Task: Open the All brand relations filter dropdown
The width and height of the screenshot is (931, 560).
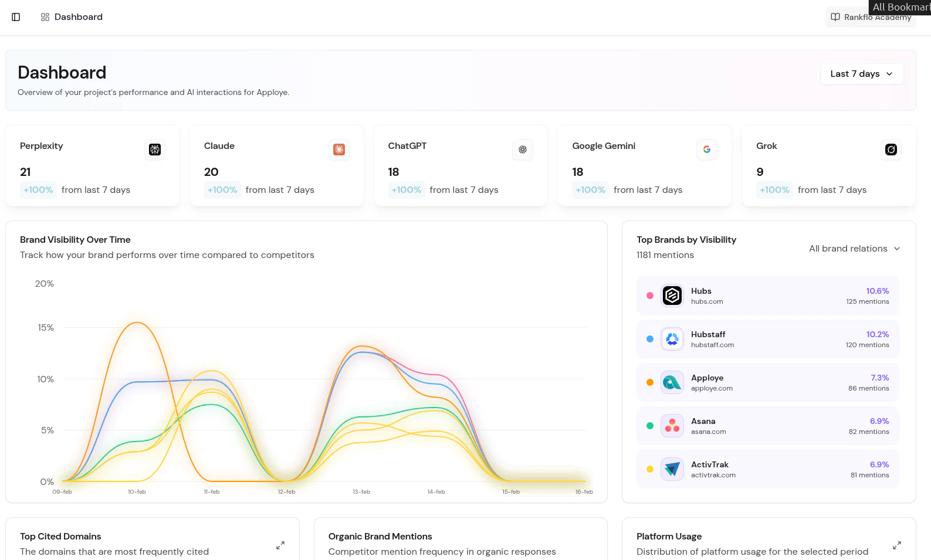Action: coord(855,249)
